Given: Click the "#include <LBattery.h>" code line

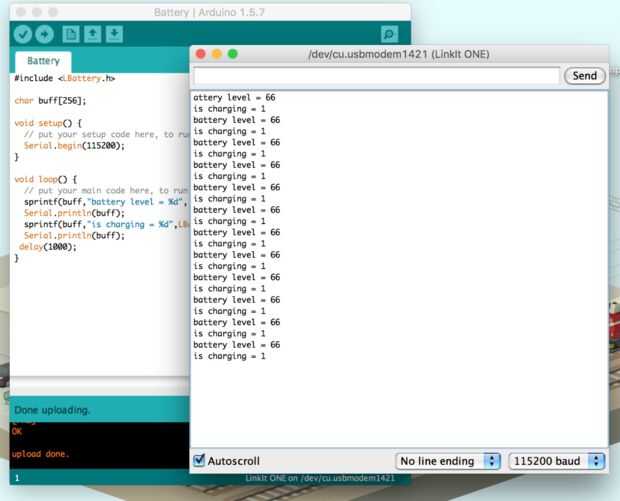Looking at the screenshot, I should pos(65,78).
